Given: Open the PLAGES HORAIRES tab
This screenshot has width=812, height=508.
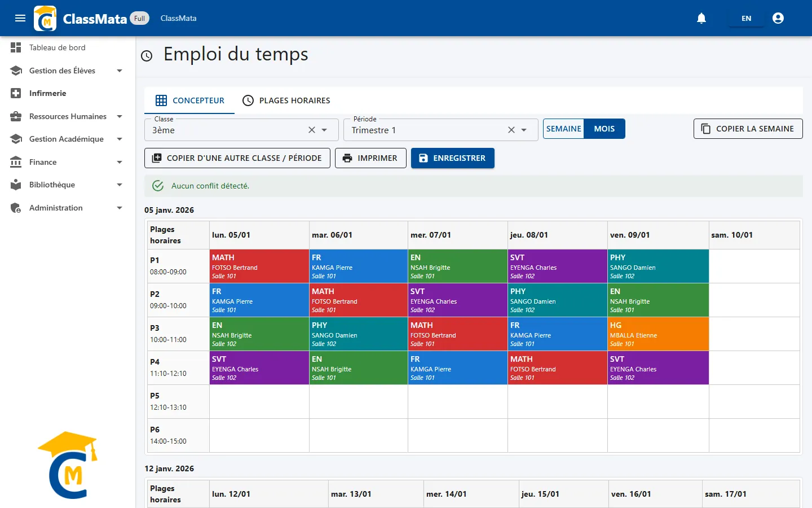Looking at the screenshot, I should click(286, 100).
